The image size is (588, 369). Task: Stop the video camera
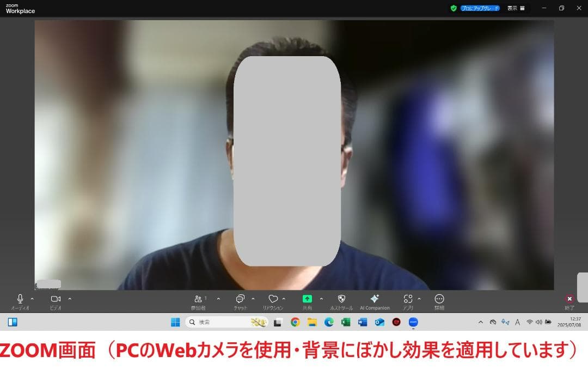pos(54,299)
